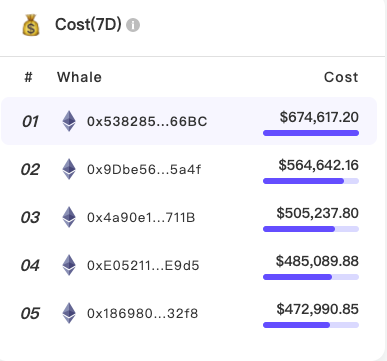Click progress bar under $674,617.20
387x361 pixels.
coord(311,133)
